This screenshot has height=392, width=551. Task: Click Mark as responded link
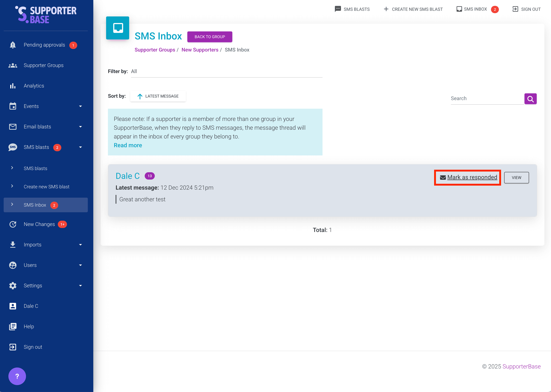point(472,177)
